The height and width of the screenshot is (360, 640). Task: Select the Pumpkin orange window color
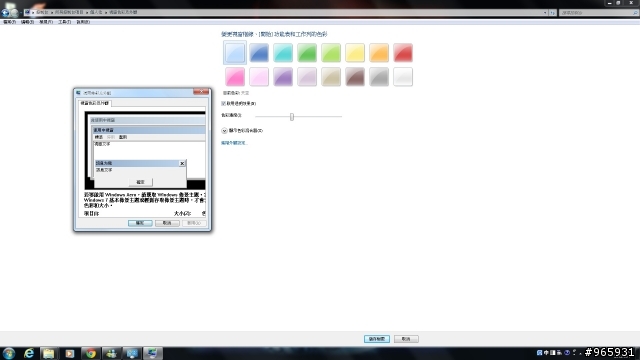[x=379, y=53]
